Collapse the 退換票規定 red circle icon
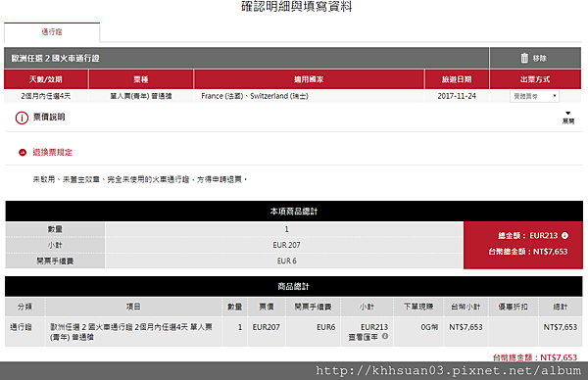This screenshot has width=588, height=380. (23, 152)
